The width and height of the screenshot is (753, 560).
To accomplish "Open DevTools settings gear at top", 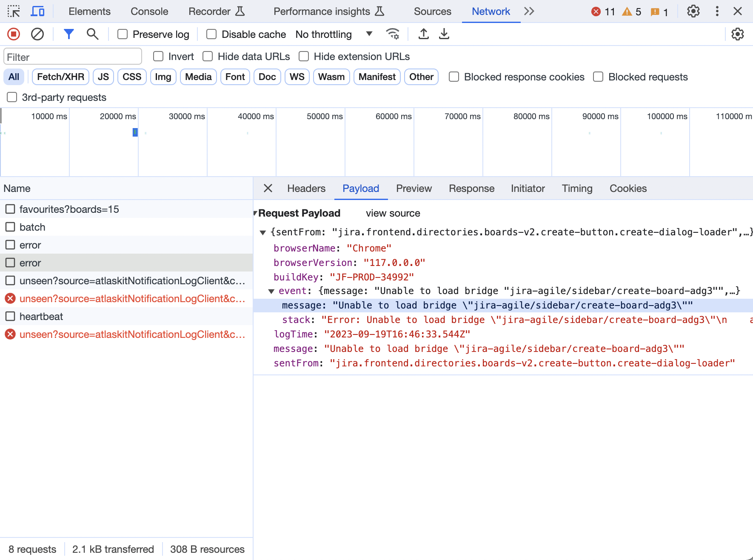I will [693, 11].
